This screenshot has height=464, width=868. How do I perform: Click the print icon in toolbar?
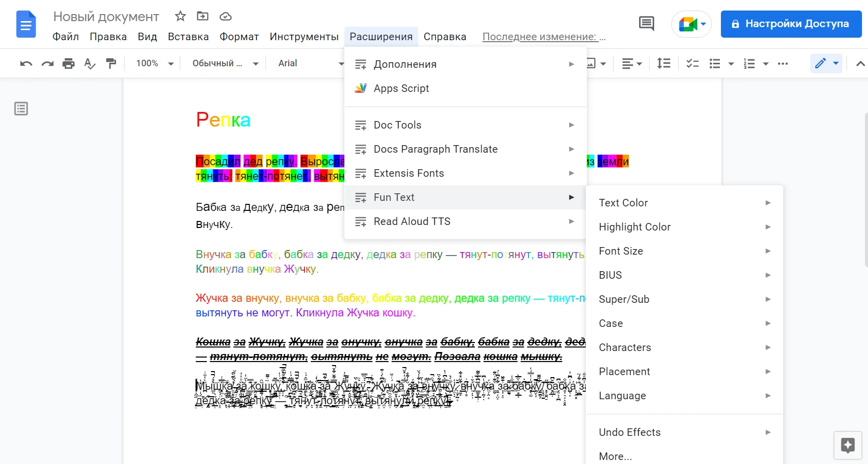68,63
